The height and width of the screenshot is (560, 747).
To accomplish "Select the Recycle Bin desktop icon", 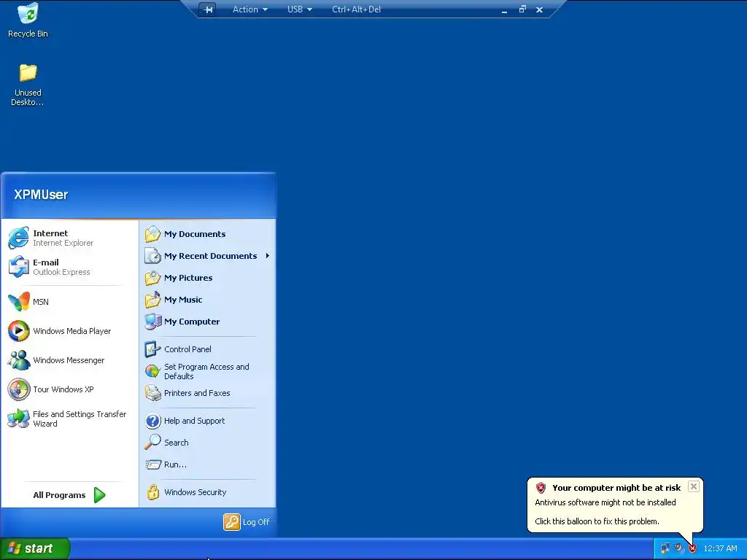I will click(28, 13).
